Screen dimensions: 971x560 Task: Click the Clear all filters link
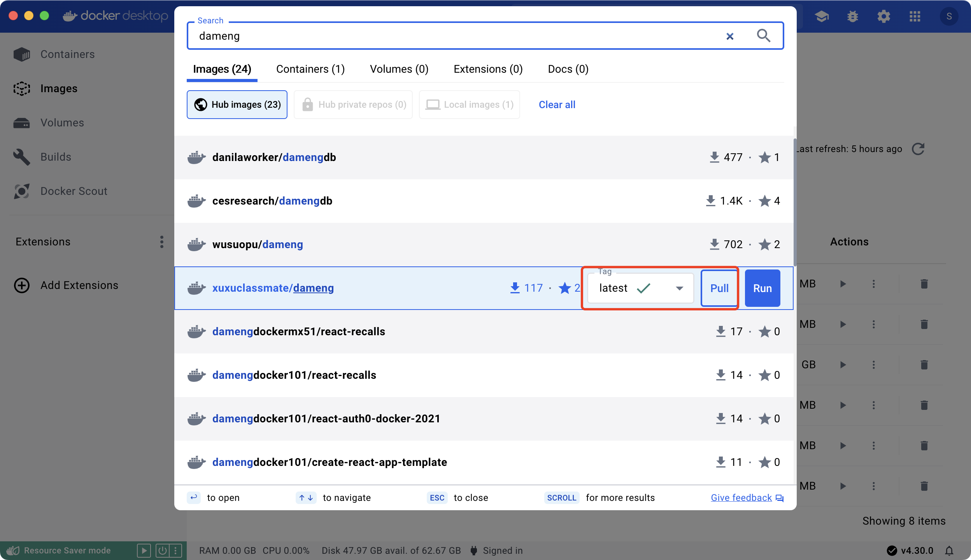point(557,105)
